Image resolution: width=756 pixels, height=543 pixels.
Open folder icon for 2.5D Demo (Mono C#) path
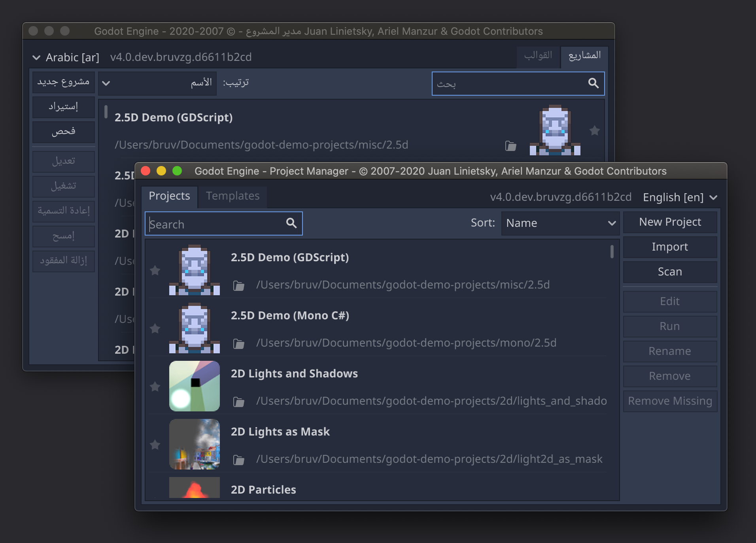coord(238,343)
